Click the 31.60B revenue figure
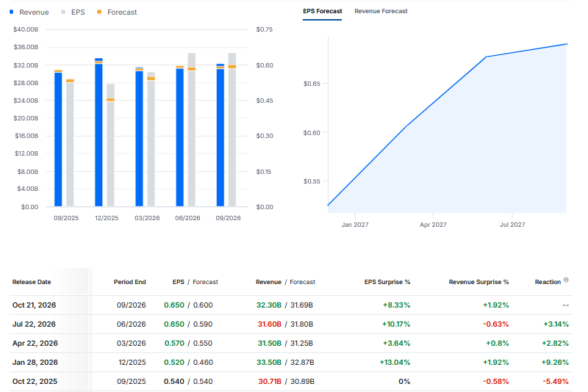 point(270,324)
